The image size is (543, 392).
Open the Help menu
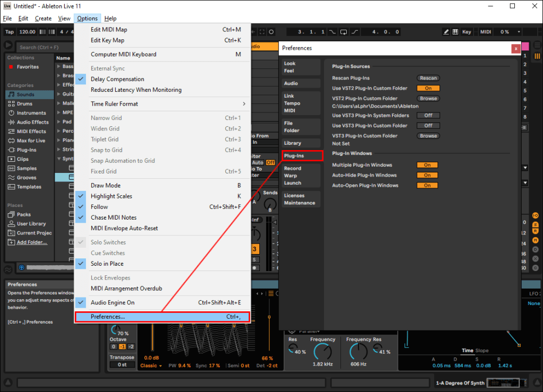(110, 18)
